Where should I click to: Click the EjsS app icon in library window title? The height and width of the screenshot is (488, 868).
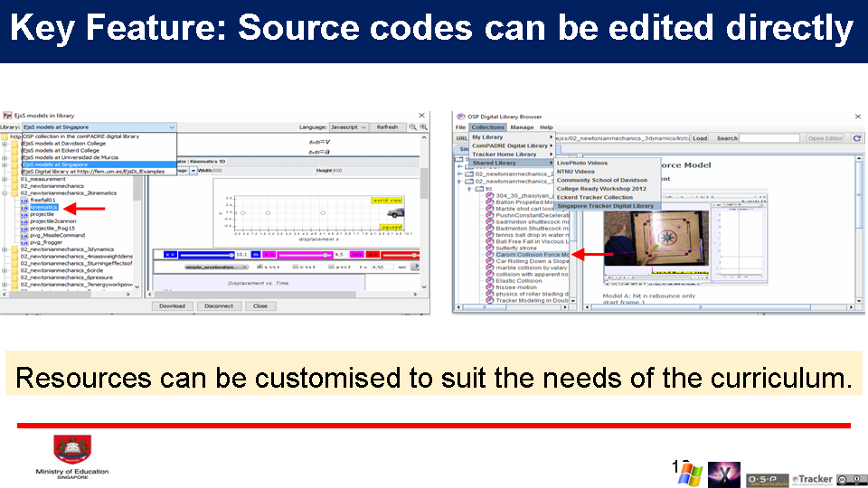[x=7, y=116]
